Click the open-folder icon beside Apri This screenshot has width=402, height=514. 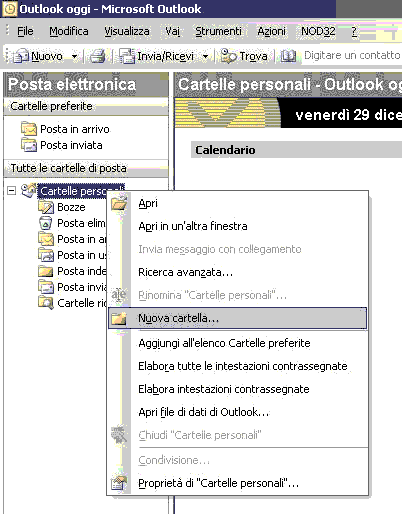pos(119,203)
